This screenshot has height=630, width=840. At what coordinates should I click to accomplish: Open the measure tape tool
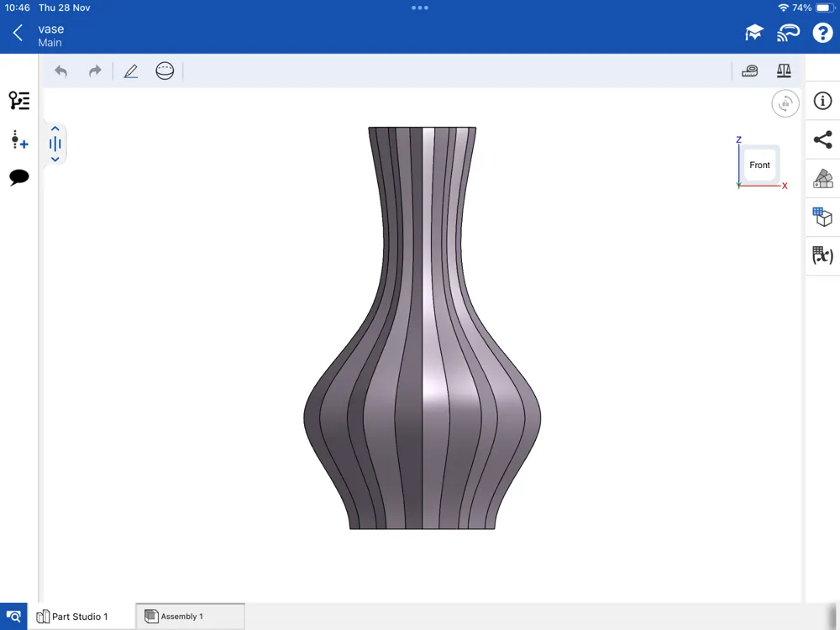pyautogui.click(x=749, y=71)
